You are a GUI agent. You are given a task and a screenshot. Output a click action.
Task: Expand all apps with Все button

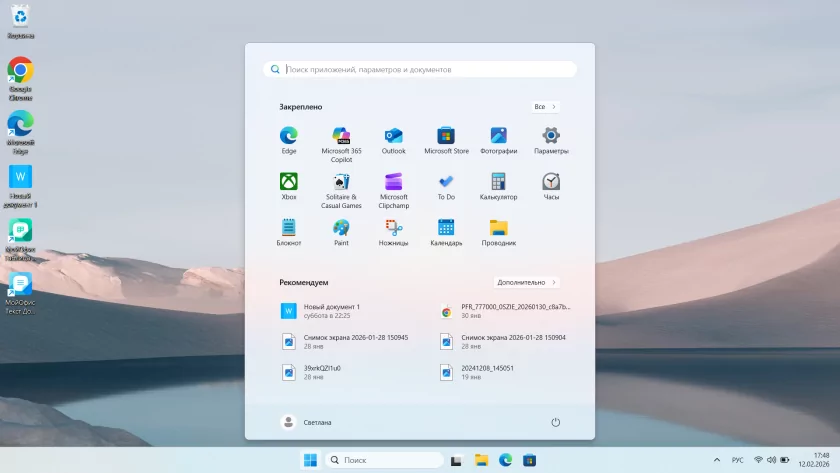(x=545, y=106)
